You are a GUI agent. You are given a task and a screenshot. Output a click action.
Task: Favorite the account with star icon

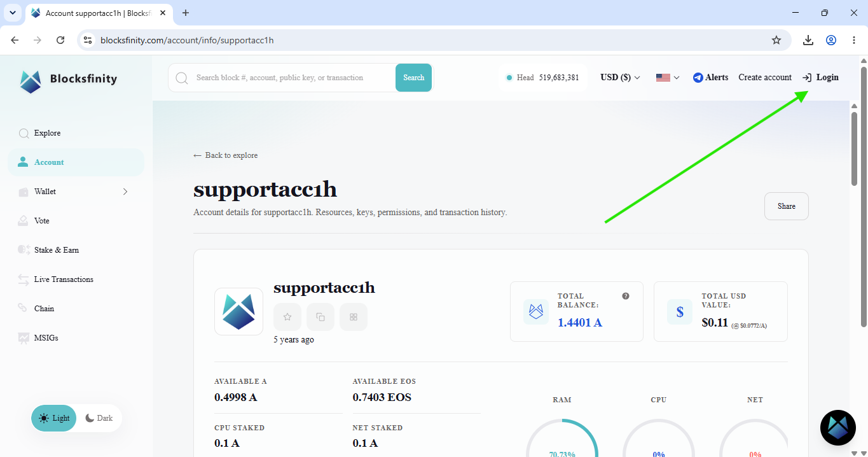click(x=287, y=317)
